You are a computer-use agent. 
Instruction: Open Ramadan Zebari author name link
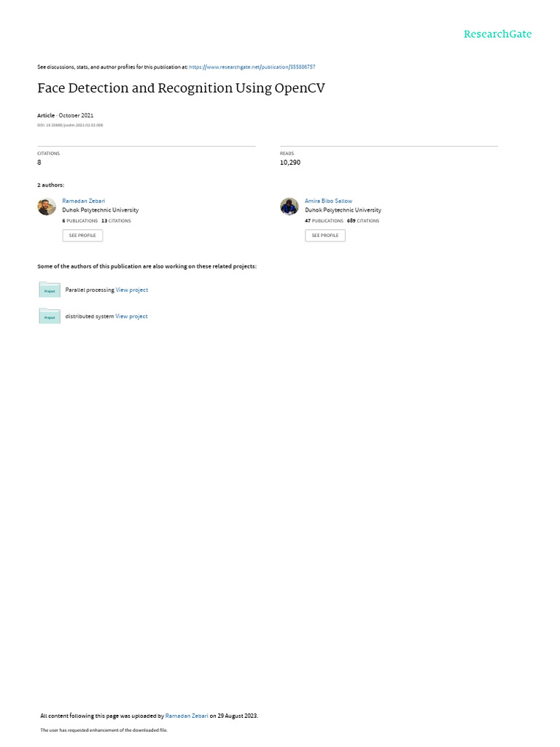point(83,201)
